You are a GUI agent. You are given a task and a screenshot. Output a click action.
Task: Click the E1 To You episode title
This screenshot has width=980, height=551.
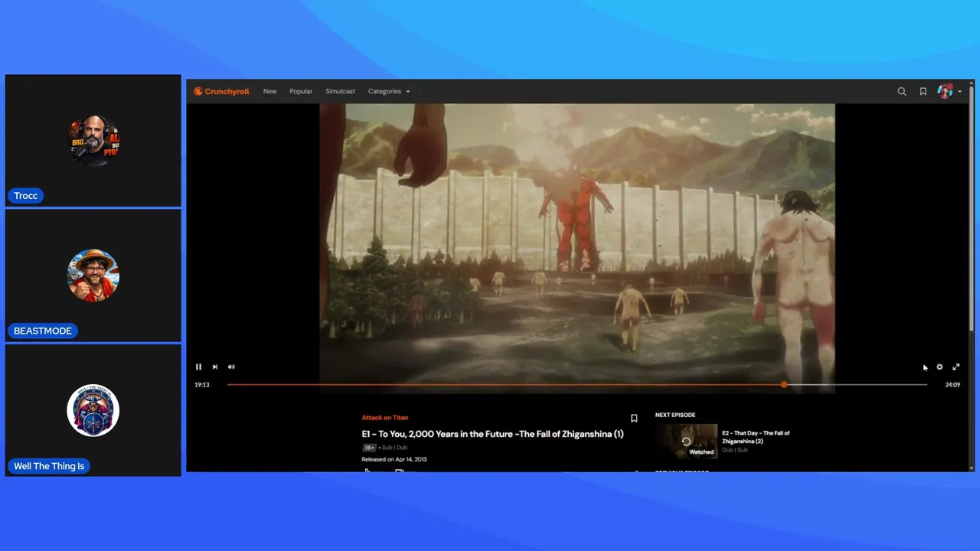[492, 434]
